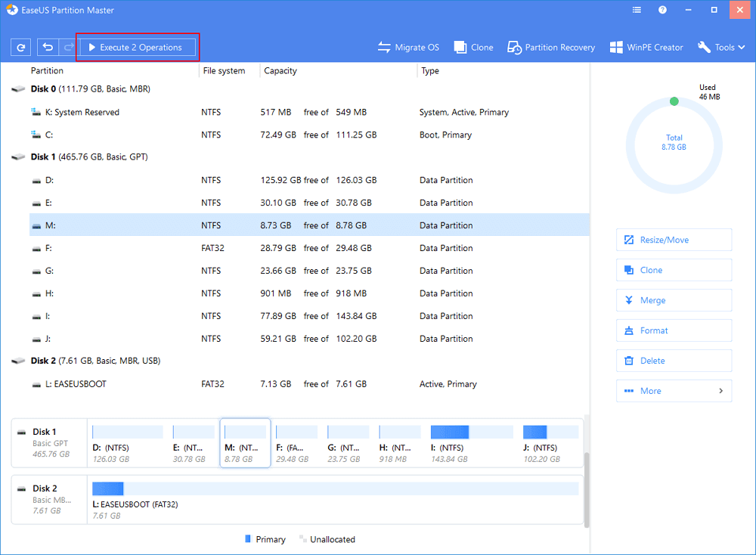This screenshot has height=555, width=756.
Task: Launch Partition Recovery
Action: (x=551, y=47)
